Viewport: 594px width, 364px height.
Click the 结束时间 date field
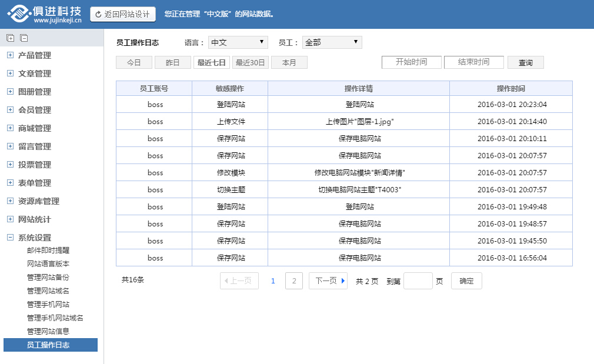click(473, 62)
